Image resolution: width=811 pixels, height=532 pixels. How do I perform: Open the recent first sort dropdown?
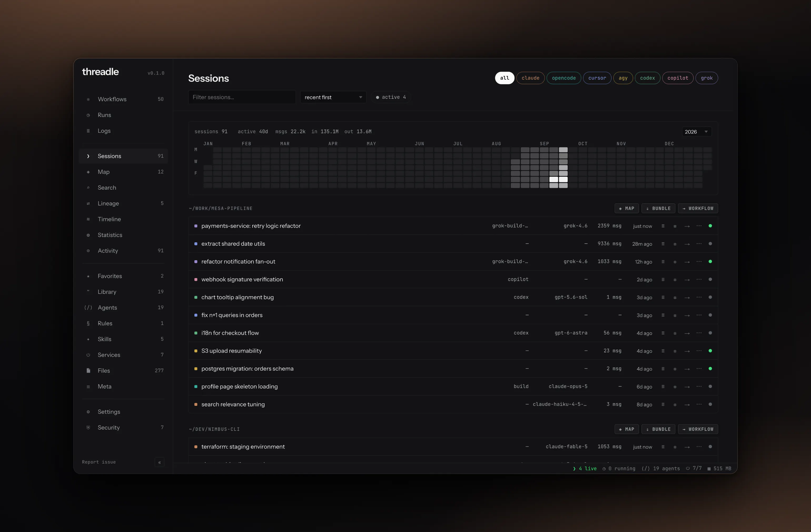(x=333, y=97)
